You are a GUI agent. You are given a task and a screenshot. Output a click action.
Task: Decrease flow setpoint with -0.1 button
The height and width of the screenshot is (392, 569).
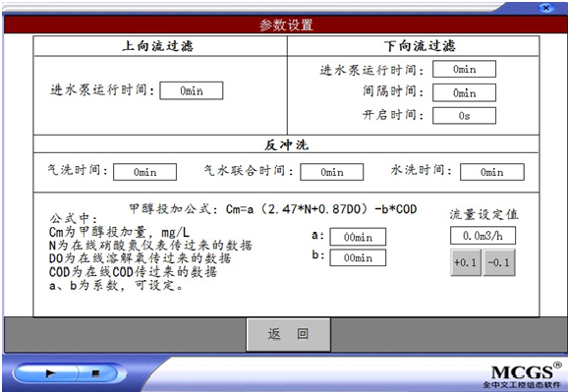pos(499,262)
